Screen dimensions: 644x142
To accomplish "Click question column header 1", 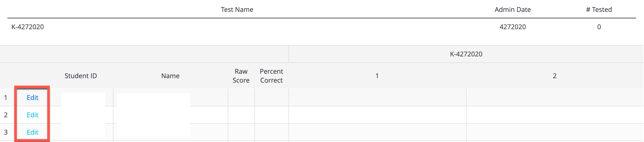I will tap(377, 76).
